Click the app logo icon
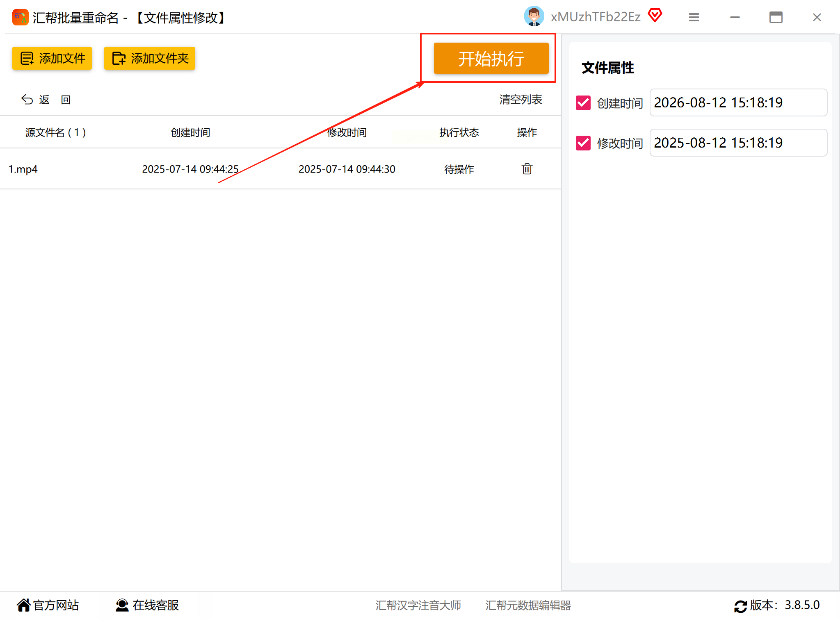Image resolution: width=840 pixels, height=619 pixels. pyautogui.click(x=20, y=17)
